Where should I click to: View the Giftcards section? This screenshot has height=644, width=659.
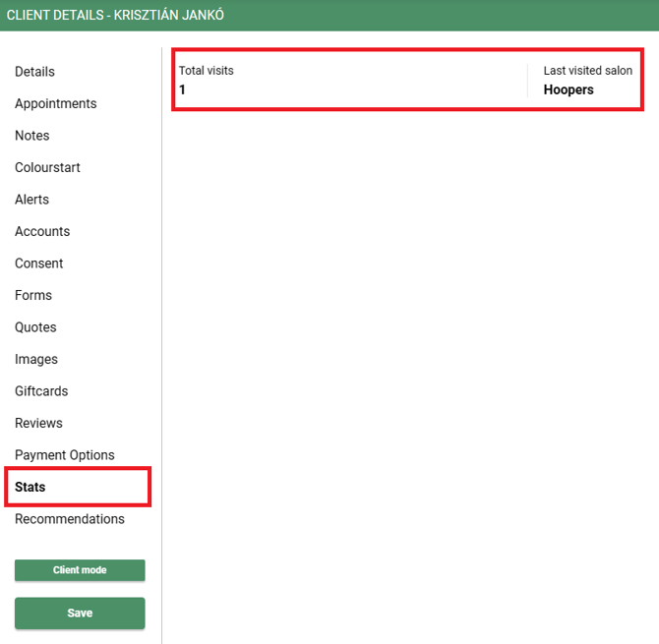(x=41, y=391)
